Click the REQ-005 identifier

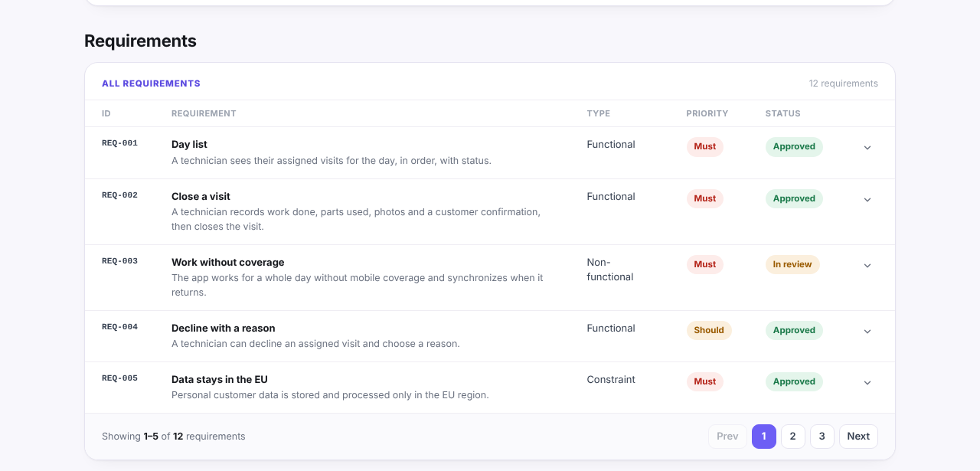[119, 378]
